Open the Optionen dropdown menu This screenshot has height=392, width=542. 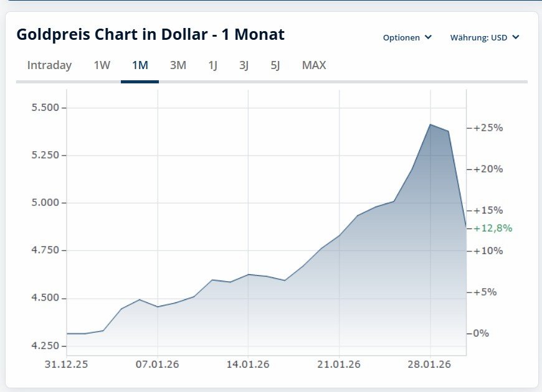(x=407, y=37)
